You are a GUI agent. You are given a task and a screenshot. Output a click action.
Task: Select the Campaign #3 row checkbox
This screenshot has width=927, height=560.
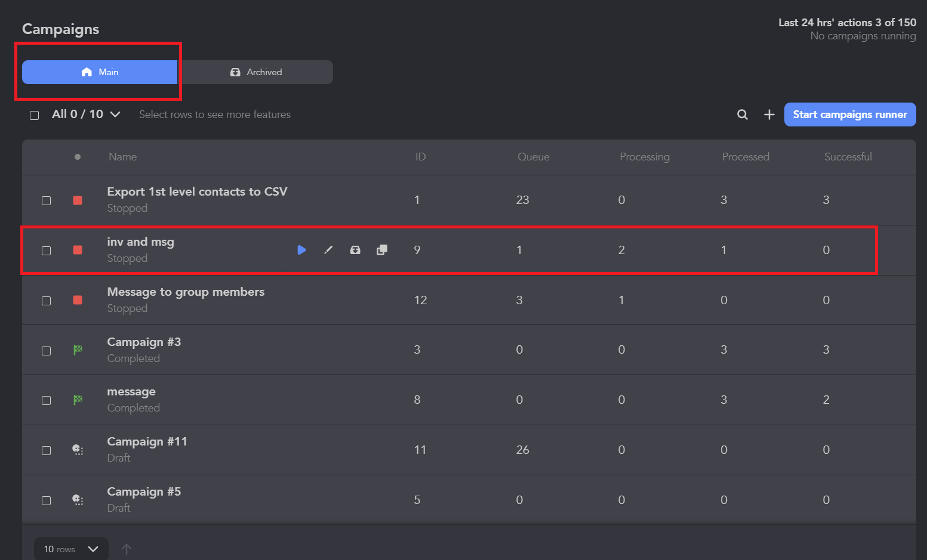pyautogui.click(x=47, y=351)
